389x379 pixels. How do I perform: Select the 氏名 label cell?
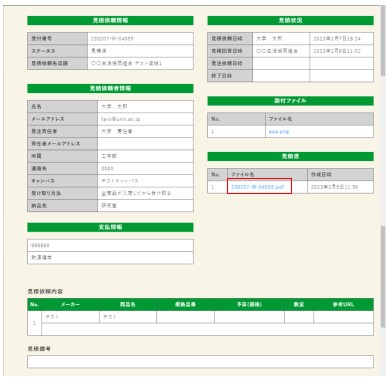(63, 107)
